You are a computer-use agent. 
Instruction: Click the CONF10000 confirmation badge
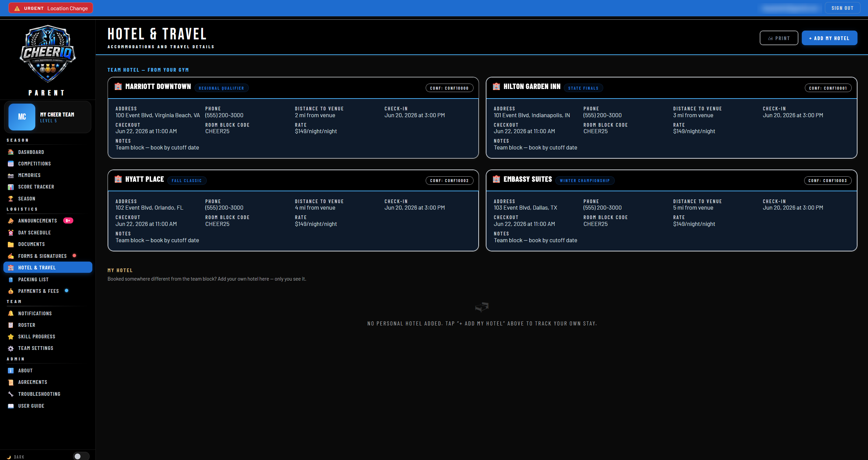tap(449, 88)
